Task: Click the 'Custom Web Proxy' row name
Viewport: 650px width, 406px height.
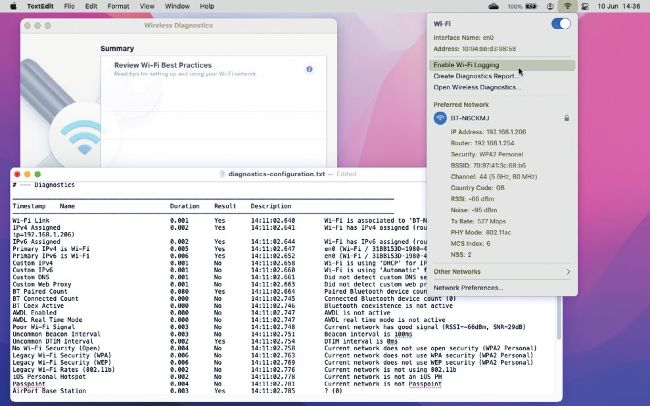Action: (41, 284)
